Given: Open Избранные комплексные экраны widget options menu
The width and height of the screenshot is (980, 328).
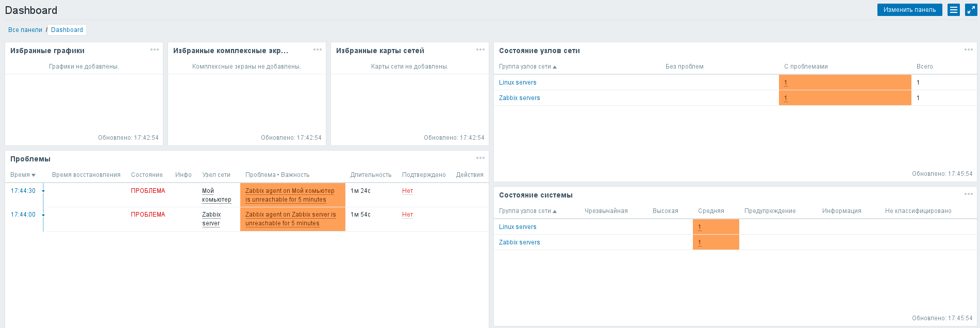Looking at the screenshot, I should point(318,50).
